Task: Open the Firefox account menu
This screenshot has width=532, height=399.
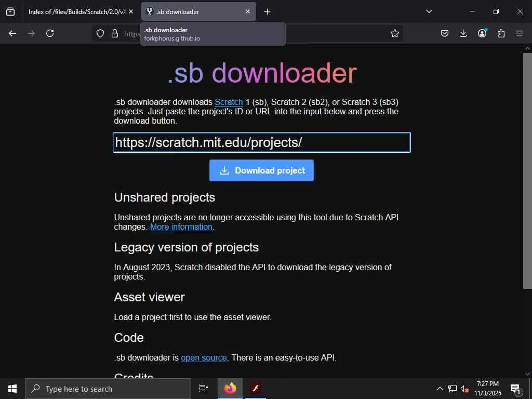Action: (x=482, y=33)
